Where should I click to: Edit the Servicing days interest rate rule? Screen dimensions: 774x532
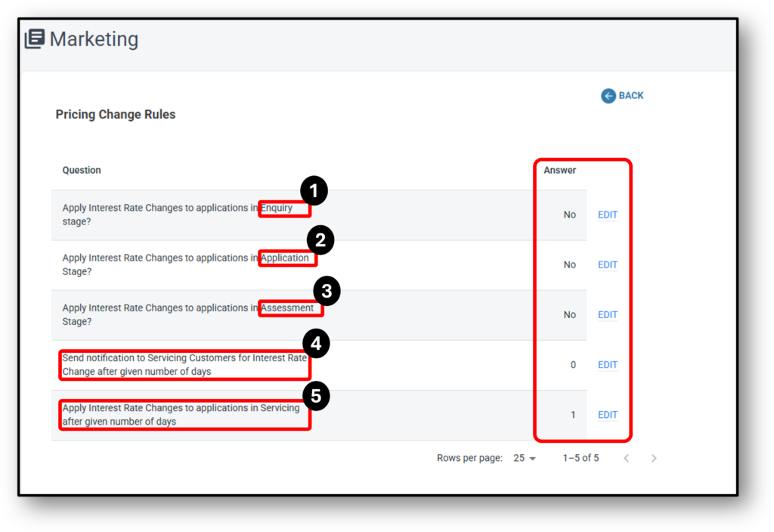608,415
